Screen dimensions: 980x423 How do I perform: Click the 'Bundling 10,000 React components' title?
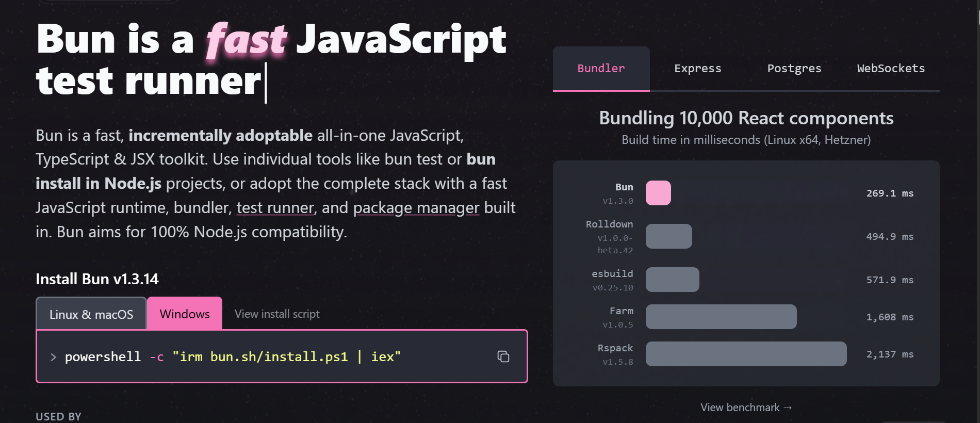pyautogui.click(x=746, y=118)
